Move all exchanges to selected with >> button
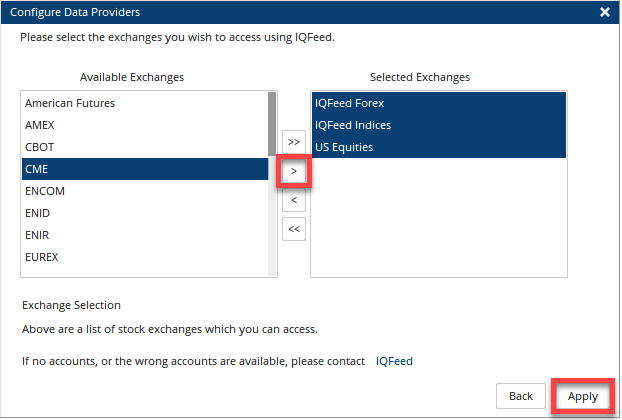Viewport: 622px width, 420px height. (x=294, y=142)
